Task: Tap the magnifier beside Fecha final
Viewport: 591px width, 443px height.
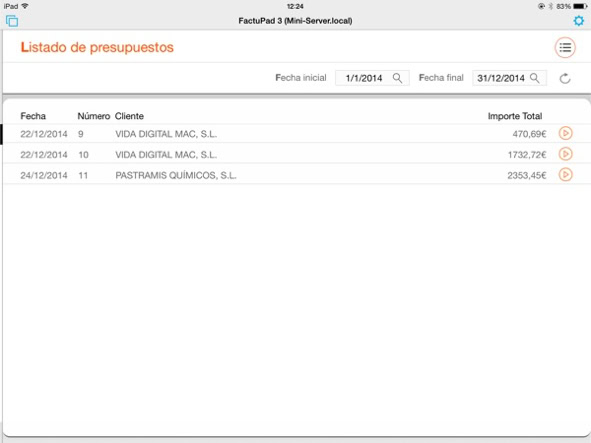Action: coord(534,78)
